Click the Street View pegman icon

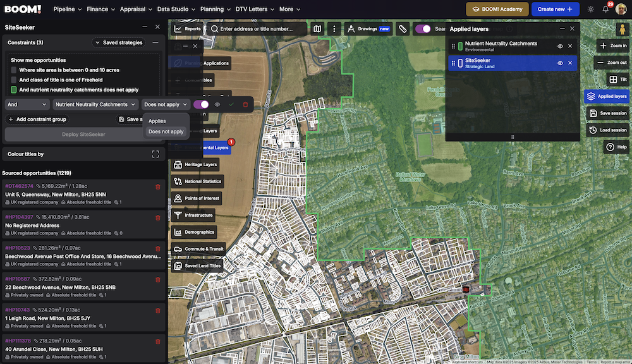pyautogui.click(x=623, y=29)
